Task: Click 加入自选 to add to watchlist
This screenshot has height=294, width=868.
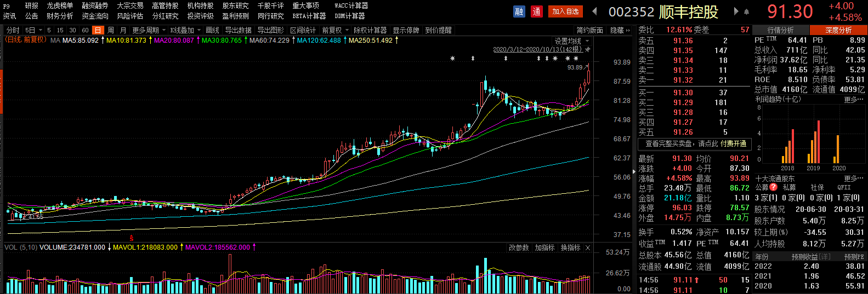Action: [565, 11]
